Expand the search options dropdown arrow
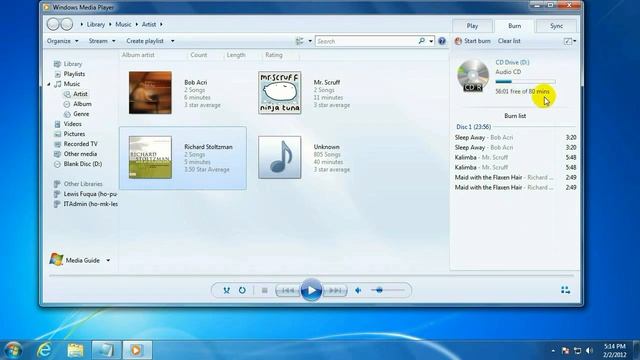640x360 pixels. pyautogui.click(x=431, y=41)
